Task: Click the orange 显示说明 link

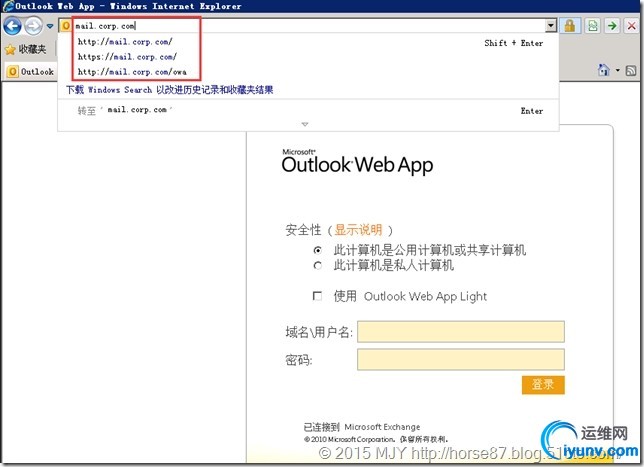Action: [x=358, y=230]
